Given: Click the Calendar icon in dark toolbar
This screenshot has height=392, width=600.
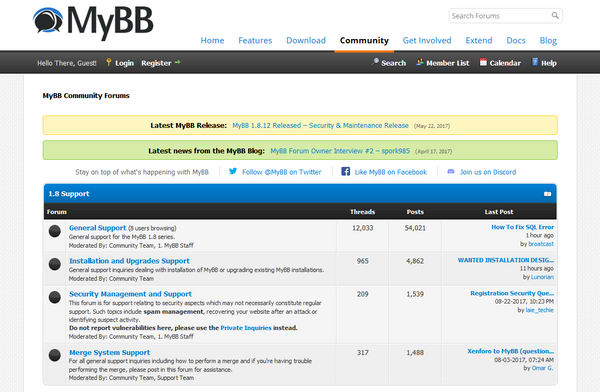Looking at the screenshot, I should pyautogui.click(x=483, y=62).
